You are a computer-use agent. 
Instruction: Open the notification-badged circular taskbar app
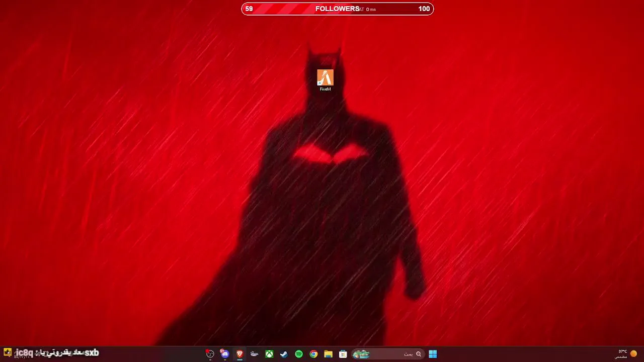(x=210, y=354)
